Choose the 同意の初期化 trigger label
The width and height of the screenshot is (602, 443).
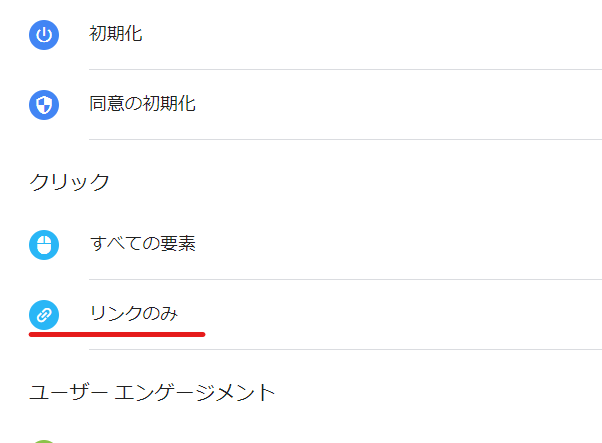click(x=142, y=104)
